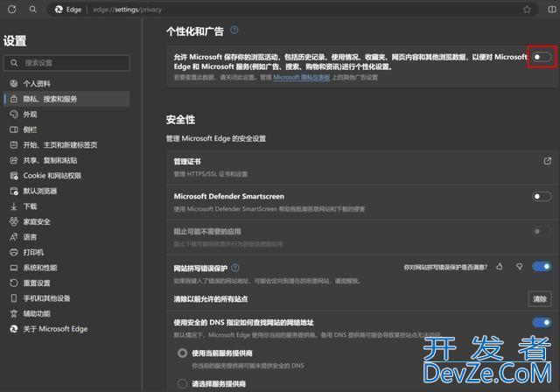Open 辅助功能 settings page
Image resolution: width=560 pixels, height=392 pixels.
[66, 314]
